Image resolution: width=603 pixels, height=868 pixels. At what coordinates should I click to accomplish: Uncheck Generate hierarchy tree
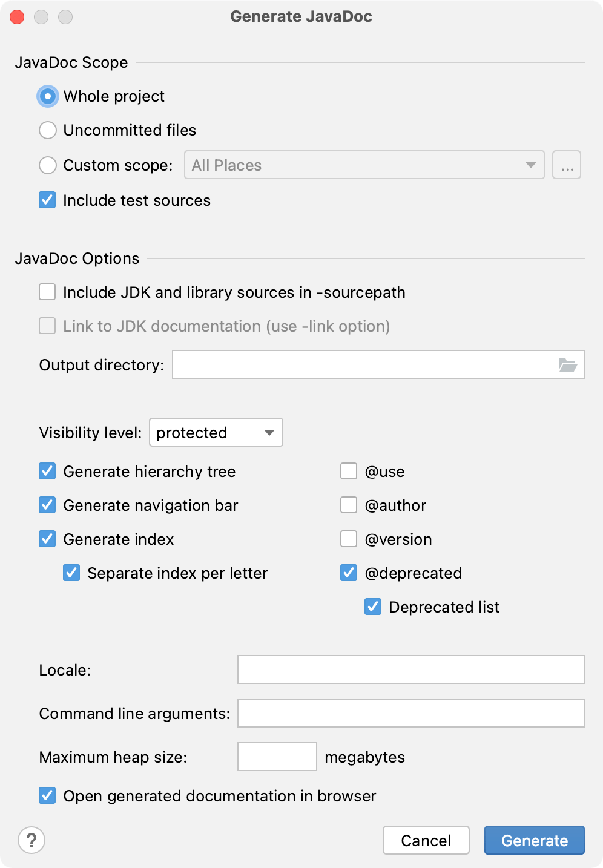(x=47, y=471)
